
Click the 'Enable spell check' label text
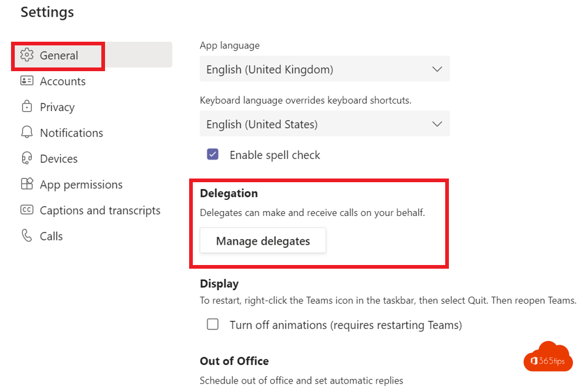(275, 155)
